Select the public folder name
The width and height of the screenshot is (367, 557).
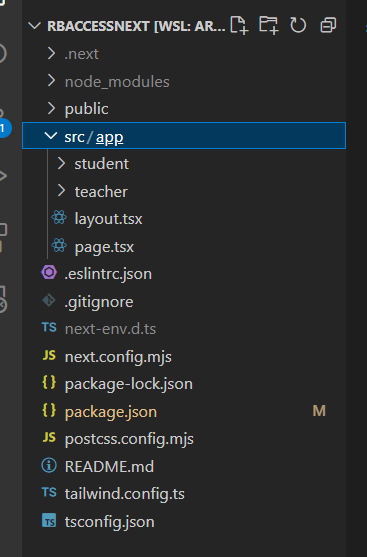click(86, 109)
